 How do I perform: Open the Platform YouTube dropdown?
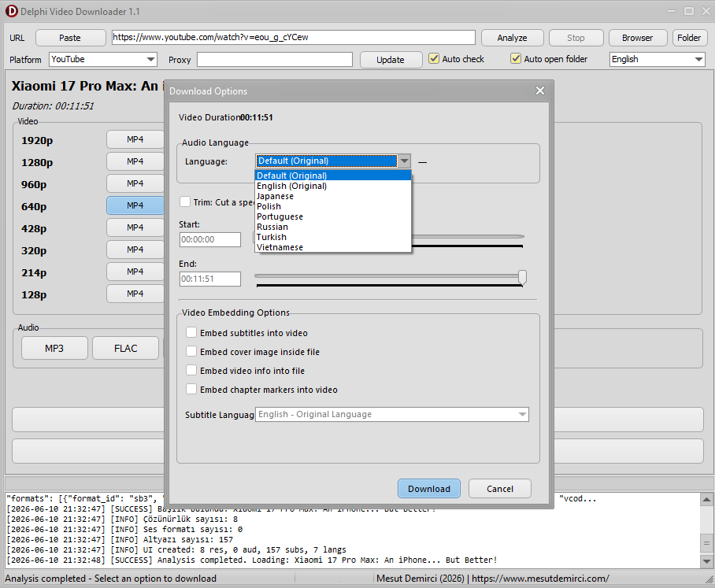coord(103,59)
